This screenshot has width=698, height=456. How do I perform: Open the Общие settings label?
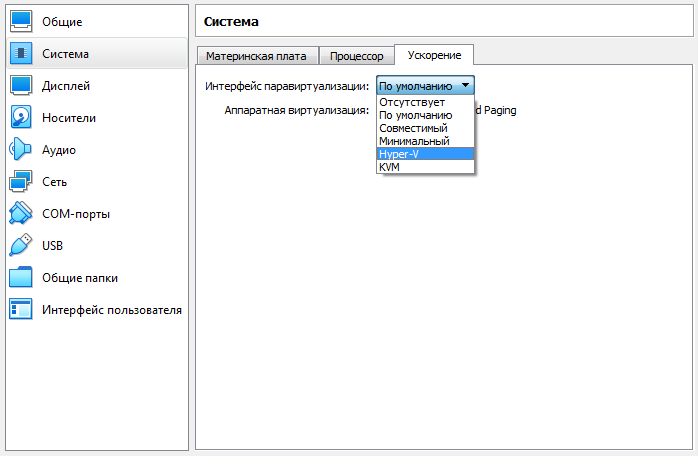point(62,22)
